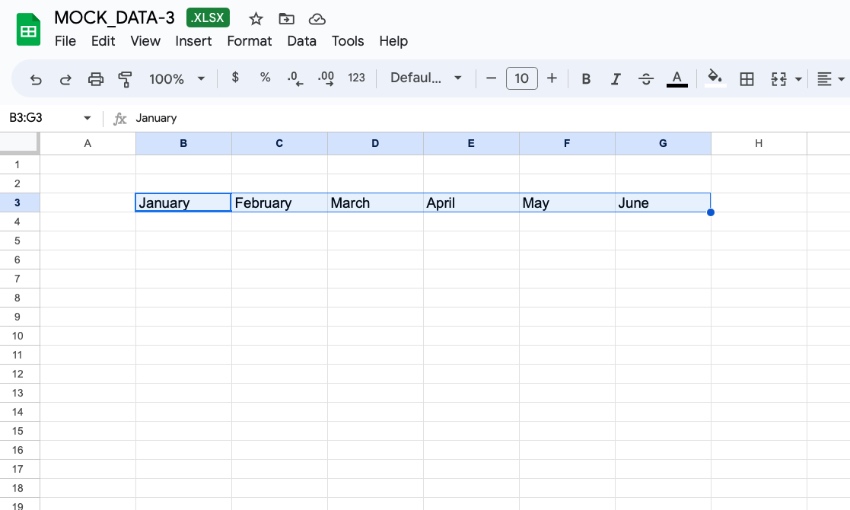Click the blue fill handle dot
850x510 pixels.
pyautogui.click(x=711, y=212)
